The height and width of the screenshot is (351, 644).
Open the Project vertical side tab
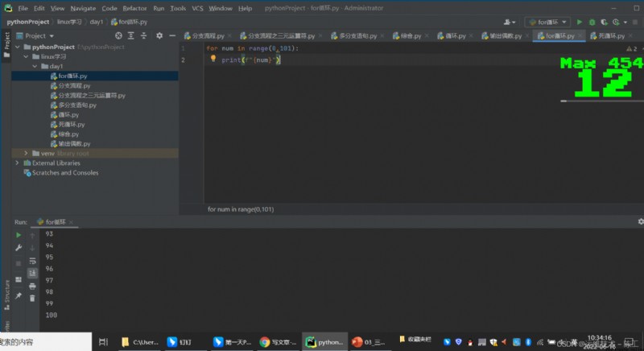(x=6, y=45)
